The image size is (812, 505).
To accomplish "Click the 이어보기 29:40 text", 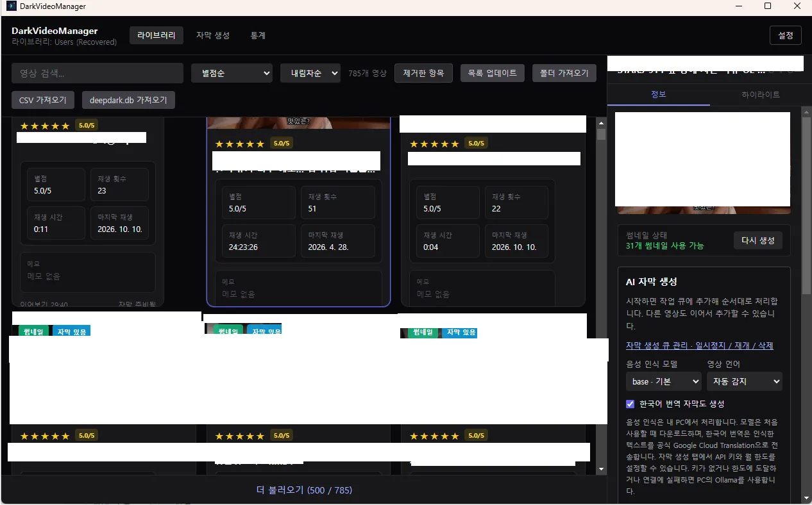I will pos(44,305).
